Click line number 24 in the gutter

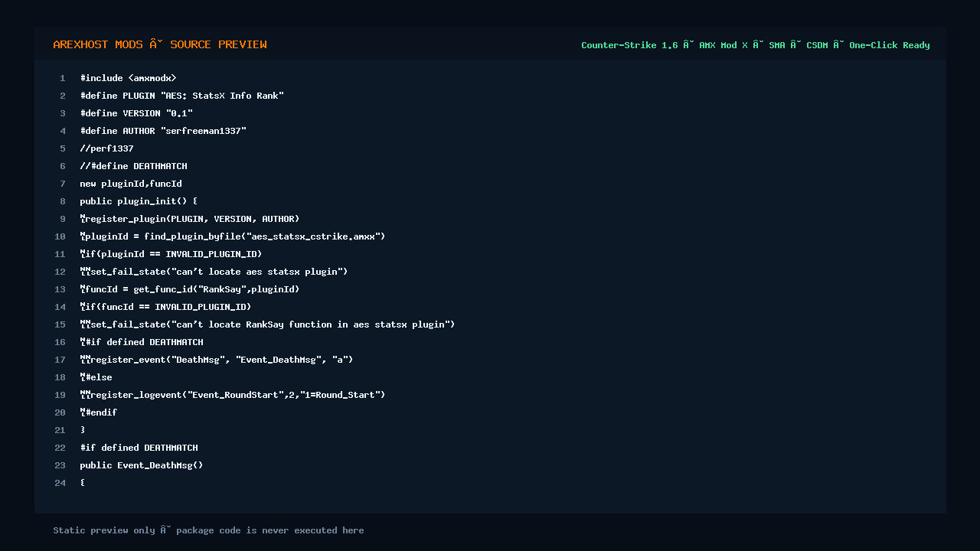(x=60, y=483)
